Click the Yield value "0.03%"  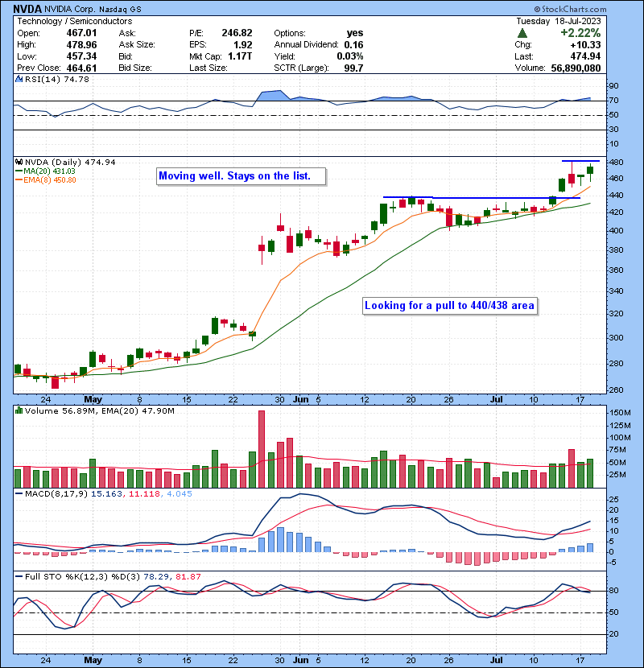click(350, 56)
